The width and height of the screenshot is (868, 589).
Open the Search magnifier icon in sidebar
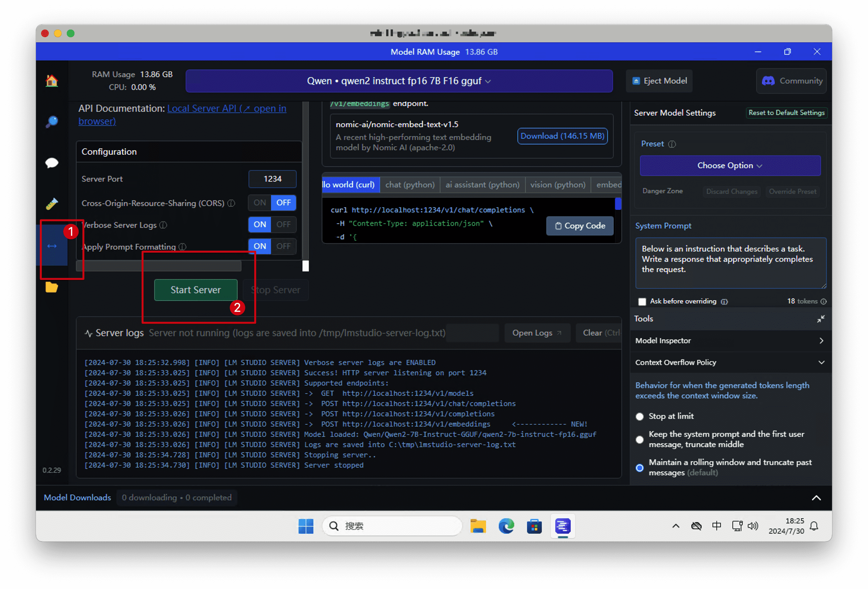[52, 121]
